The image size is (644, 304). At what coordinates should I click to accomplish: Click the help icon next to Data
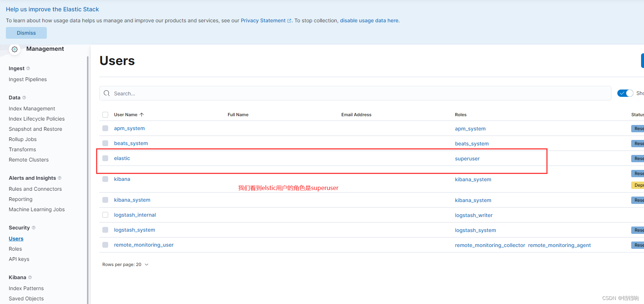[x=24, y=98]
